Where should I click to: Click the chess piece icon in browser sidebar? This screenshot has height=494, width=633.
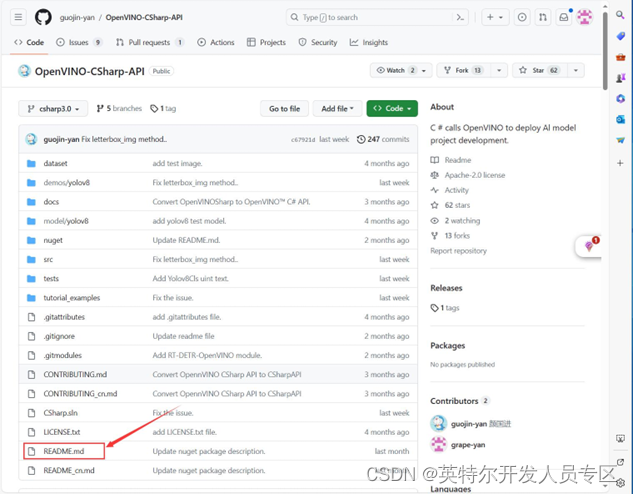pyautogui.click(x=620, y=77)
